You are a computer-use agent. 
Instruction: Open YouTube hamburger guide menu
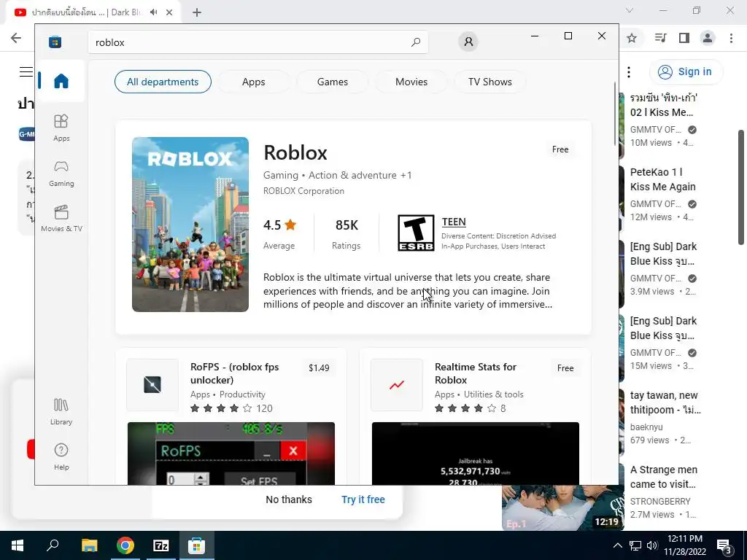click(x=26, y=72)
